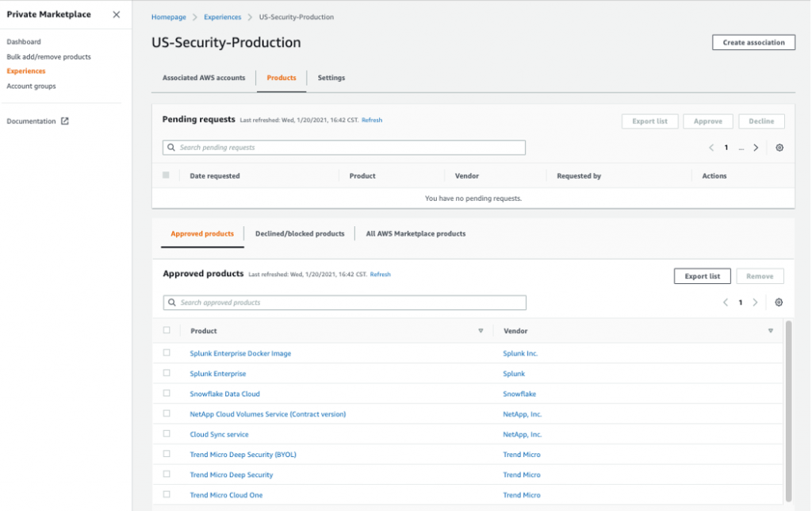Click the gear icon beside approved products pagination
Screen dimensions: 812x511
click(x=778, y=302)
